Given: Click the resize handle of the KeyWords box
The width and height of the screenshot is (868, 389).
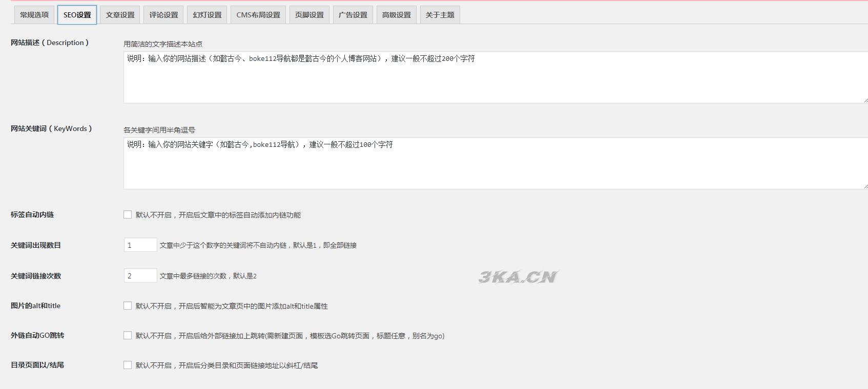Looking at the screenshot, I should pos(865,186).
